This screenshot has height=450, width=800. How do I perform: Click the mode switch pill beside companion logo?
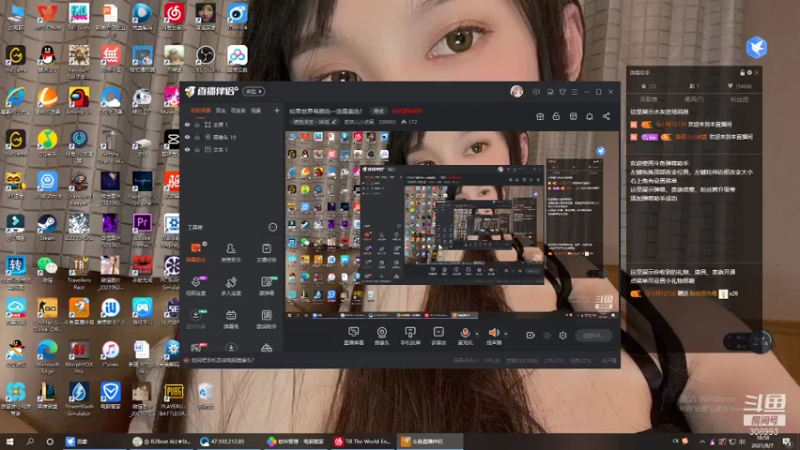pos(254,91)
